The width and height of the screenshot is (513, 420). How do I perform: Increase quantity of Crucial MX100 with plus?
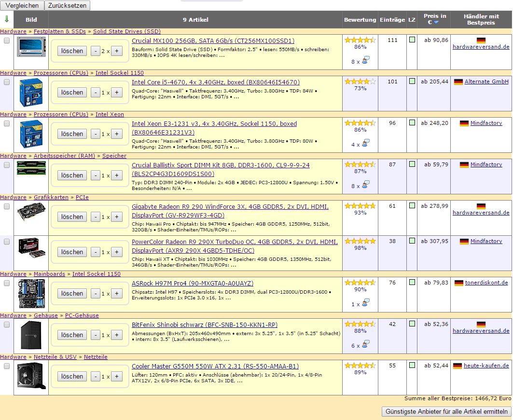coord(116,51)
